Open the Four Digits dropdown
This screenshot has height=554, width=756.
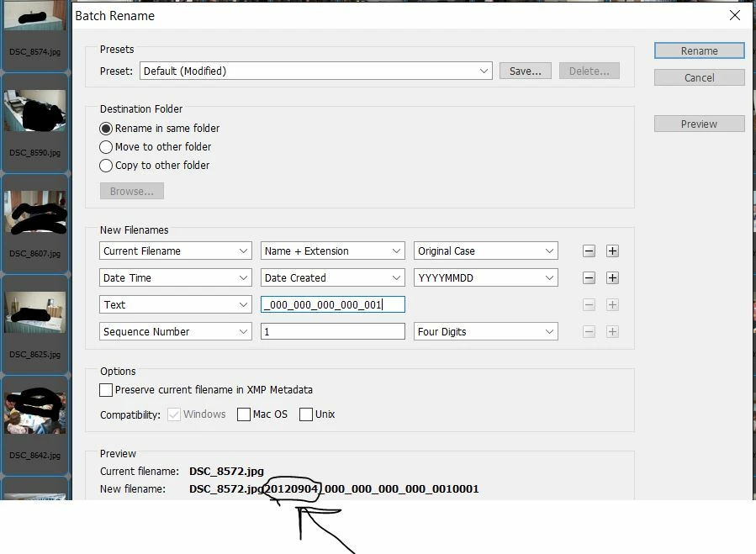click(485, 332)
